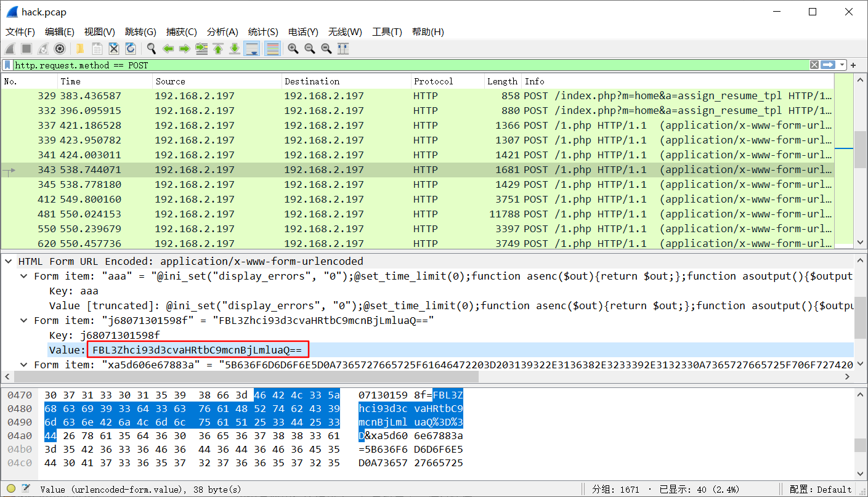Sort by the Destination column header

tap(346, 81)
